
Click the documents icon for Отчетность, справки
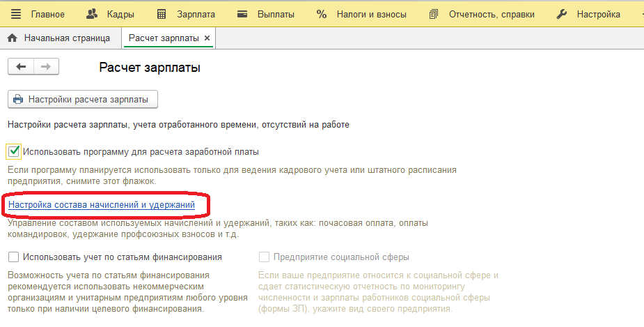(x=434, y=14)
